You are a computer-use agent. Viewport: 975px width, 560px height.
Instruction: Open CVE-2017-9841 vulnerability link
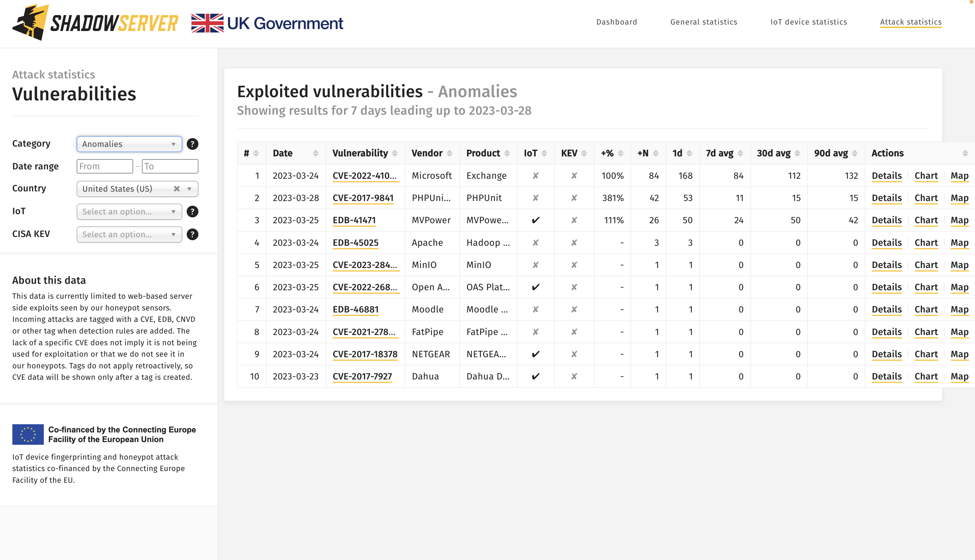click(363, 198)
